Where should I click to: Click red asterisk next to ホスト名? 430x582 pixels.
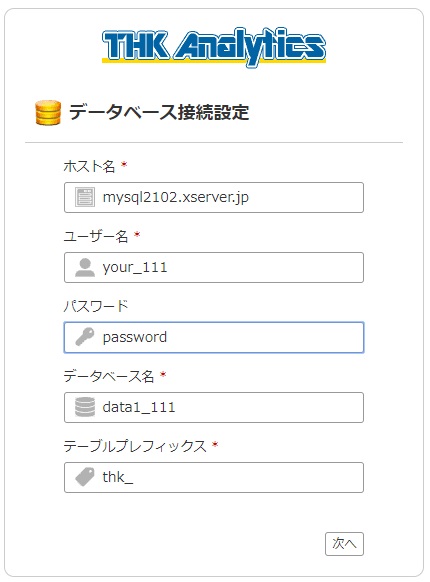pos(124,164)
